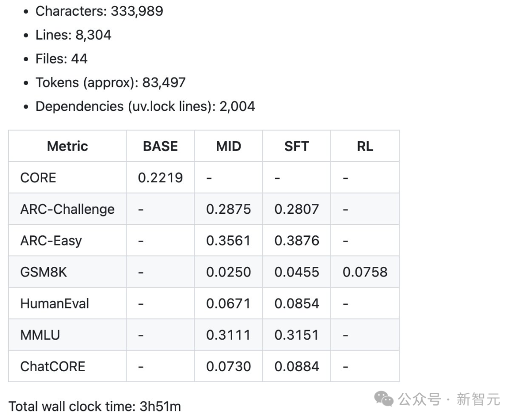517x420 pixels.
Task: Click the Characters: 333,989 bullet
Action: (99, 11)
